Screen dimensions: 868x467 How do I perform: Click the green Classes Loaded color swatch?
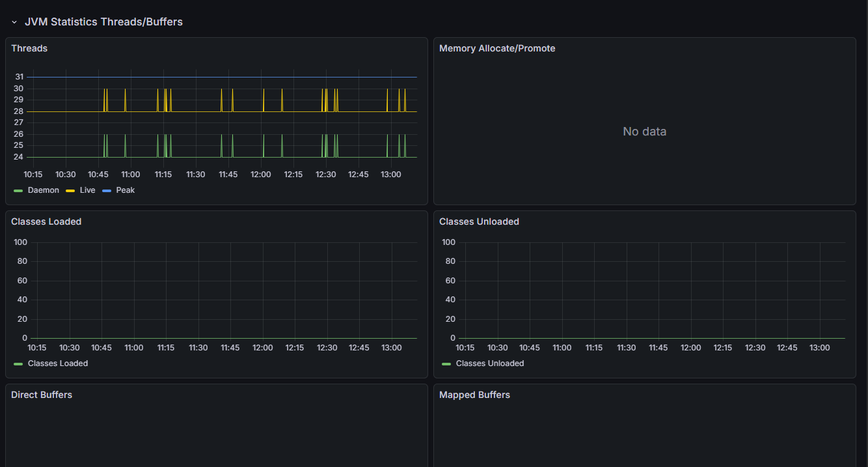18,363
